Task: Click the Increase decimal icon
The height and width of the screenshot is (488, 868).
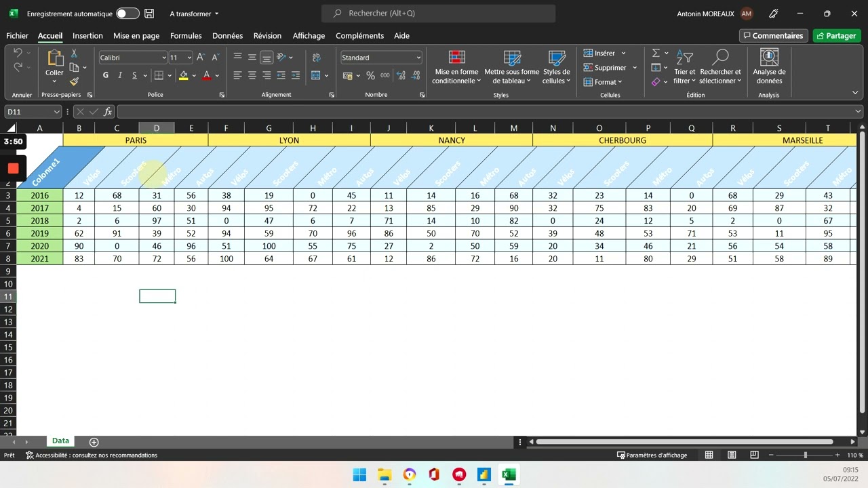Action: coord(401,75)
